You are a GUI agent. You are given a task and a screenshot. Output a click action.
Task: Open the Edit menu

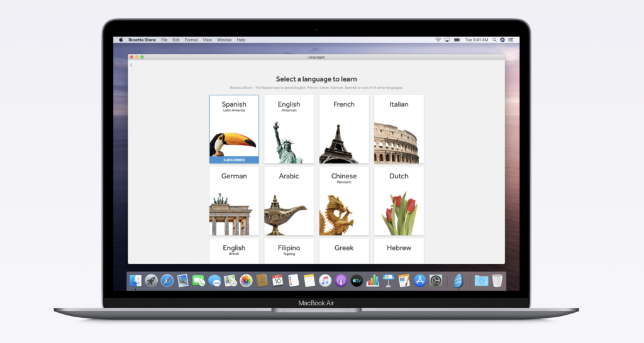[176, 40]
